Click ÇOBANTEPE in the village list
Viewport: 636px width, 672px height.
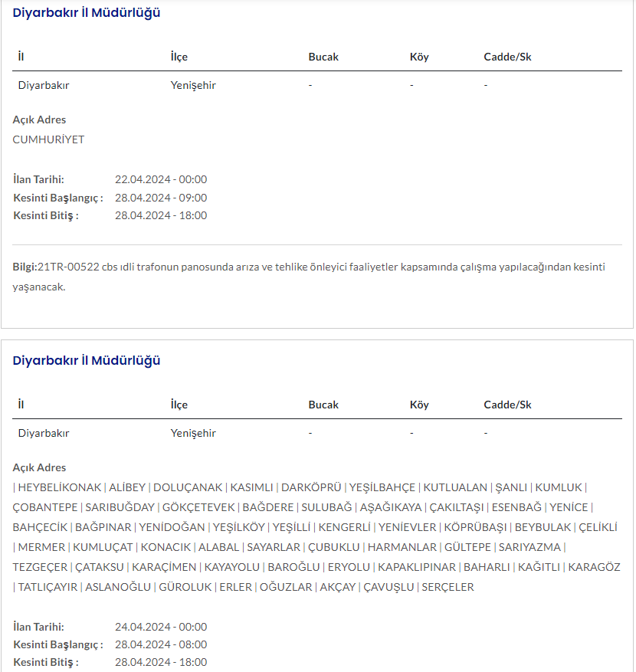point(45,507)
